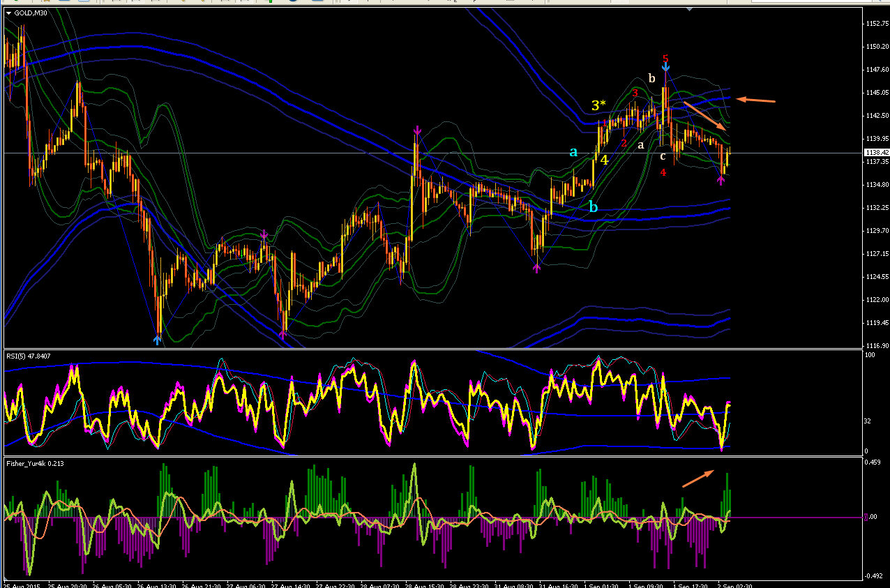Click the 1119.45 price level
Image resolution: width=890 pixels, height=588 pixels.
click(876, 323)
